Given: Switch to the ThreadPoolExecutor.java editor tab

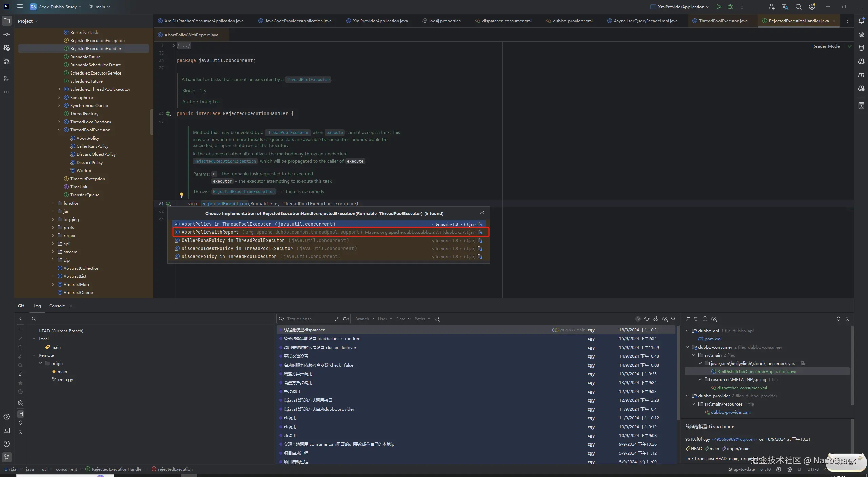Looking at the screenshot, I should pos(723,21).
